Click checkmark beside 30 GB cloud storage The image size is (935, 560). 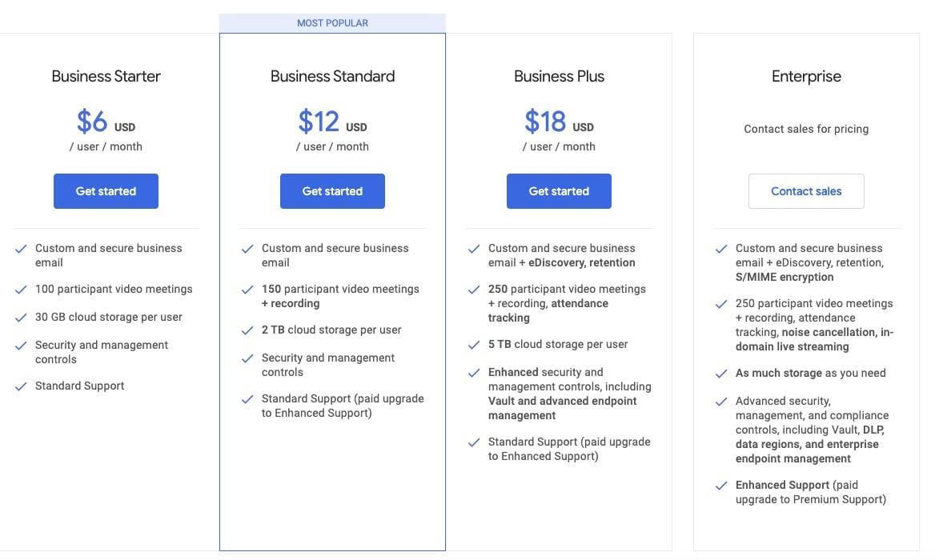(x=21, y=318)
